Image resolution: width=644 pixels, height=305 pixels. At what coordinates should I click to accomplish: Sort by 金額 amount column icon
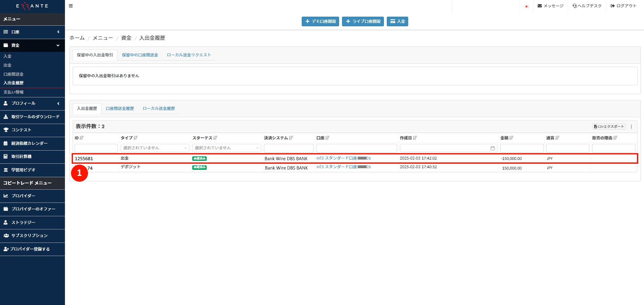511,138
